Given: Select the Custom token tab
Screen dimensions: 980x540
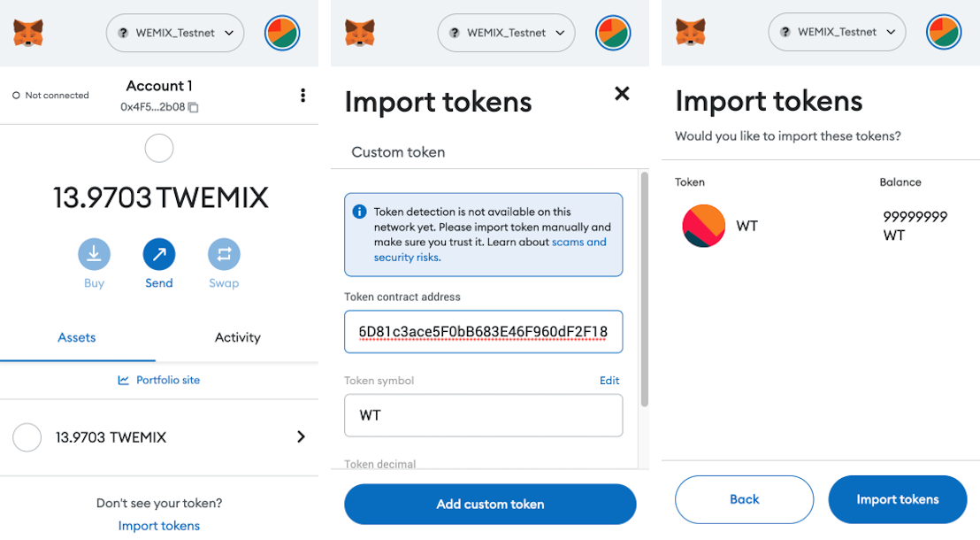Looking at the screenshot, I should click(398, 152).
